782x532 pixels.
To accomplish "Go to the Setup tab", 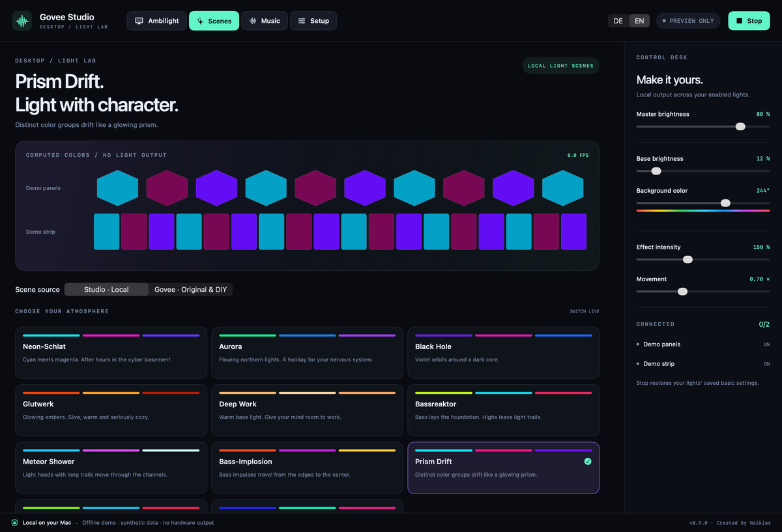I will pyautogui.click(x=313, y=21).
